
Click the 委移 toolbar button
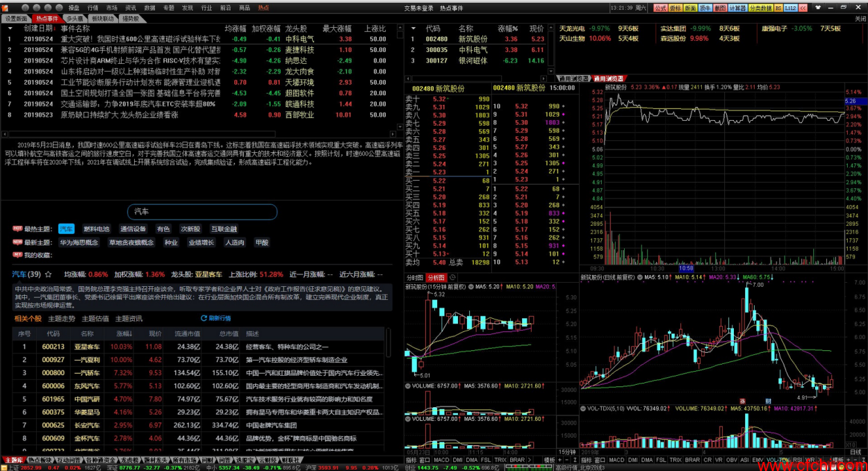(x=675, y=8)
